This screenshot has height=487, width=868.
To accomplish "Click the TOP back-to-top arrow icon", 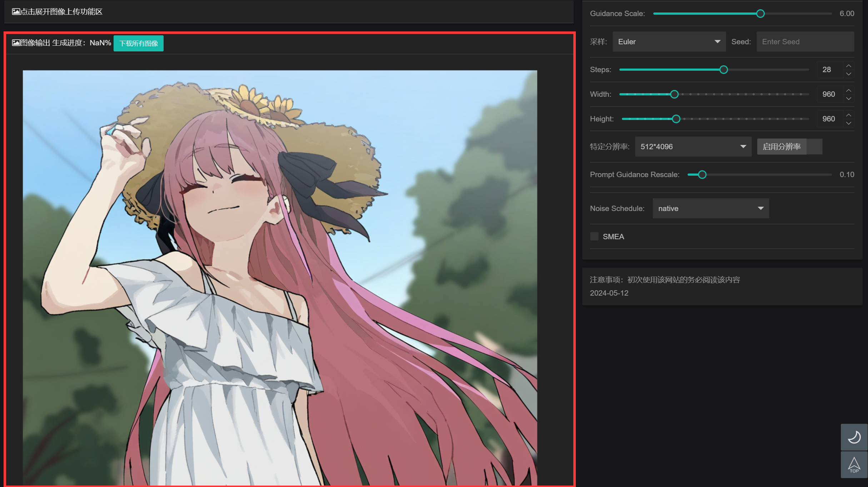I will point(854,465).
